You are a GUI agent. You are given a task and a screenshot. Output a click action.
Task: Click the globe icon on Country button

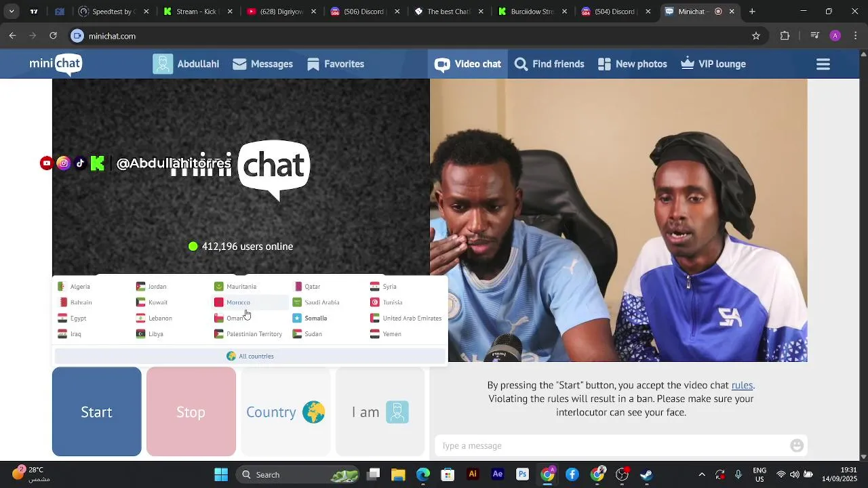[x=313, y=412]
